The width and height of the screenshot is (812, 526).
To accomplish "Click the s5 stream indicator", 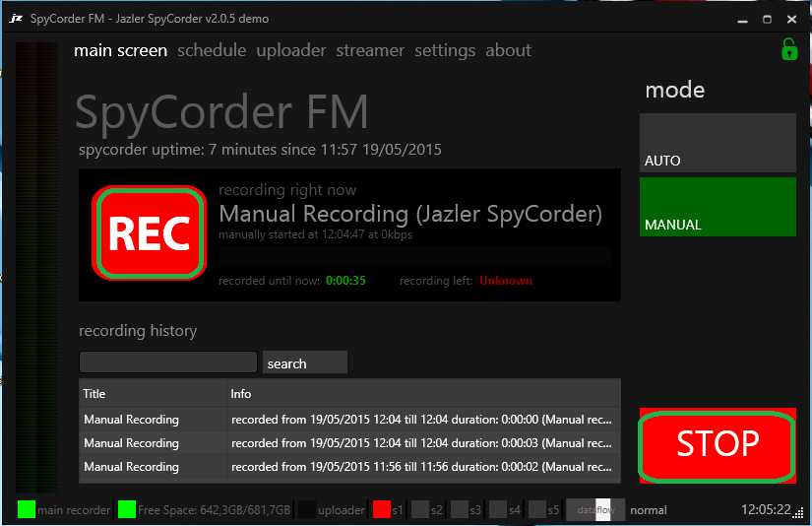I will point(537,509).
